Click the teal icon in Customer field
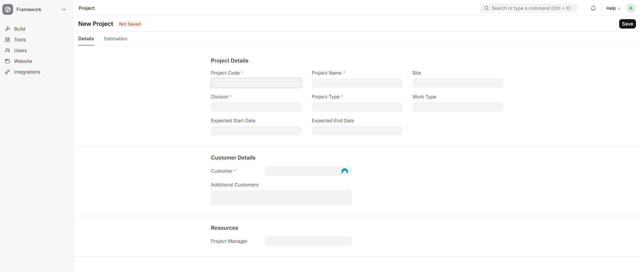This screenshot has width=644, height=272. tap(344, 171)
